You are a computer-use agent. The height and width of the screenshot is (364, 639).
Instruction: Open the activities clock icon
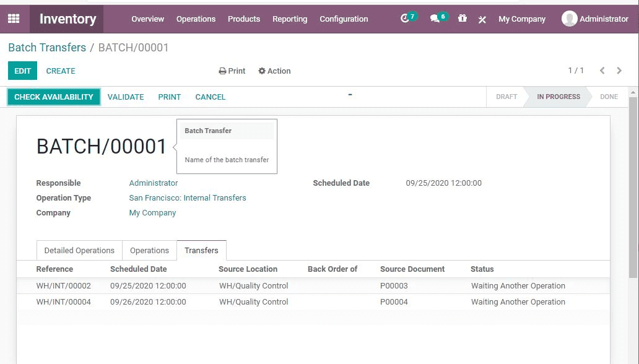pos(405,19)
